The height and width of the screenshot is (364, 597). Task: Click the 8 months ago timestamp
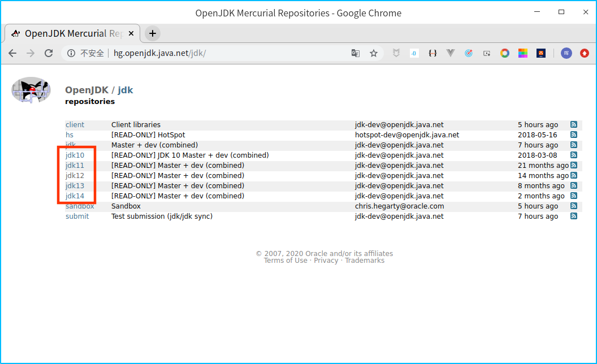click(x=541, y=185)
